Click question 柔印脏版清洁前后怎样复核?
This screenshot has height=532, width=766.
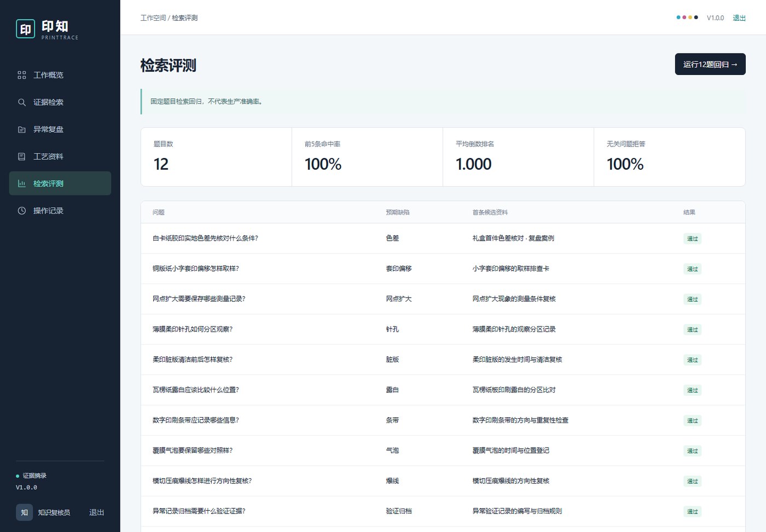193,360
